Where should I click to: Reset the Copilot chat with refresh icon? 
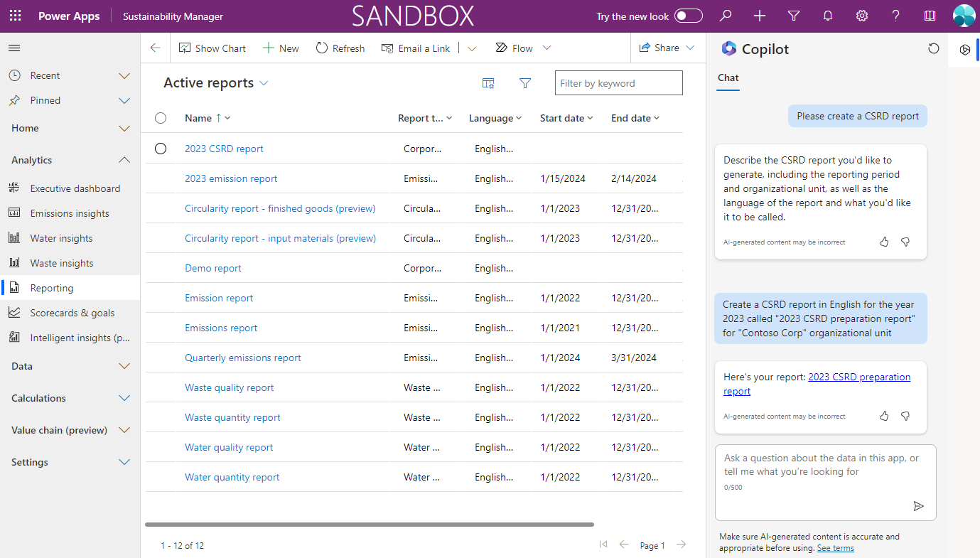pyautogui.click(x=934, y=48)
